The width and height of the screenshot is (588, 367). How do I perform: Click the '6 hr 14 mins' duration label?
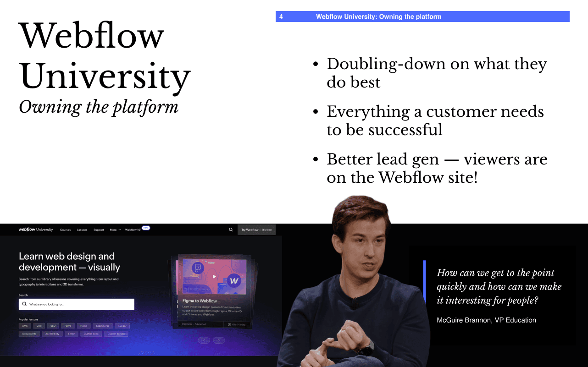tap(239, 324)
